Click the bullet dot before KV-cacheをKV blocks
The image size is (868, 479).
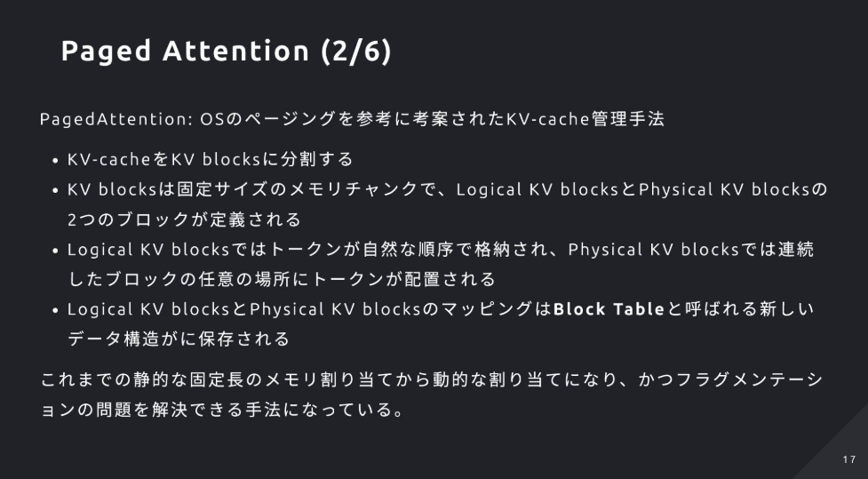(55, 161)
